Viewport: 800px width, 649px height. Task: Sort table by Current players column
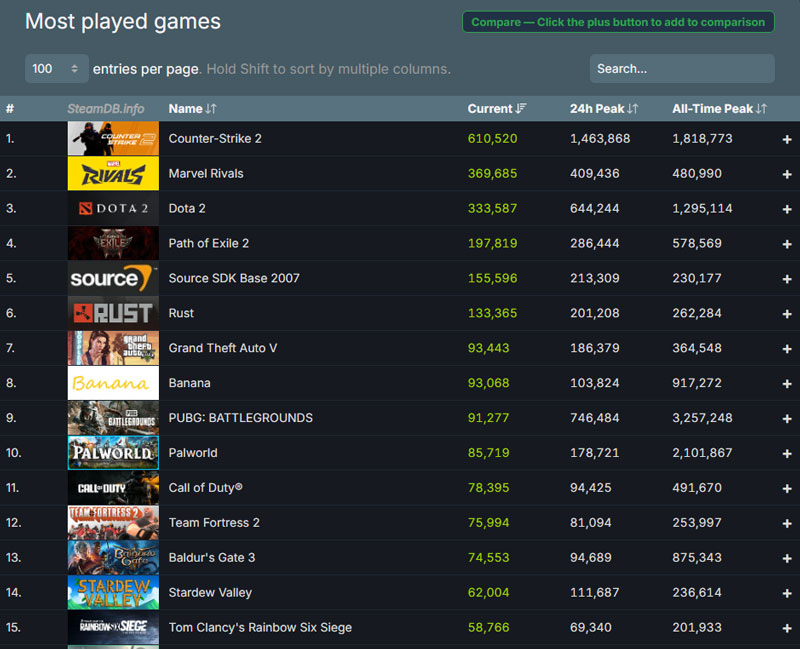point(496,109)
